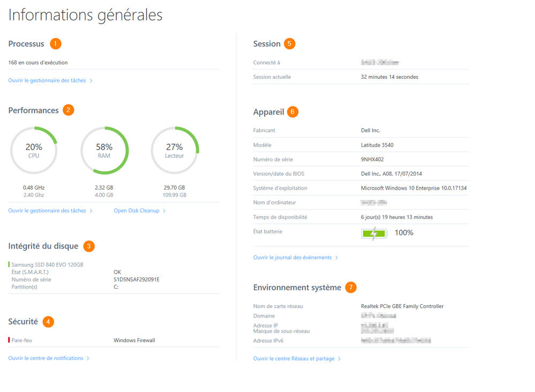Click the orange number 2 badge beside Performances
Viewport: 535px width, 392px height.
click(68, 110)
